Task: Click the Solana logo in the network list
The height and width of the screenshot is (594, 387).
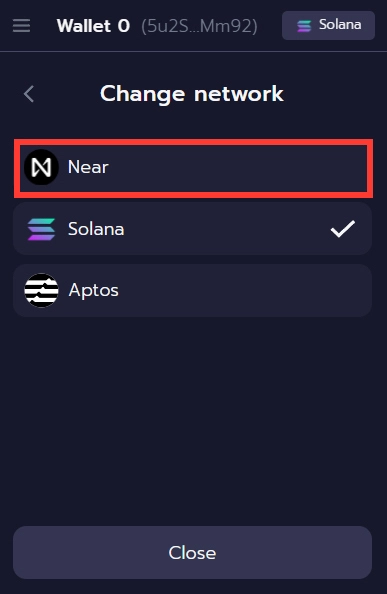Action: click(41, 229)
